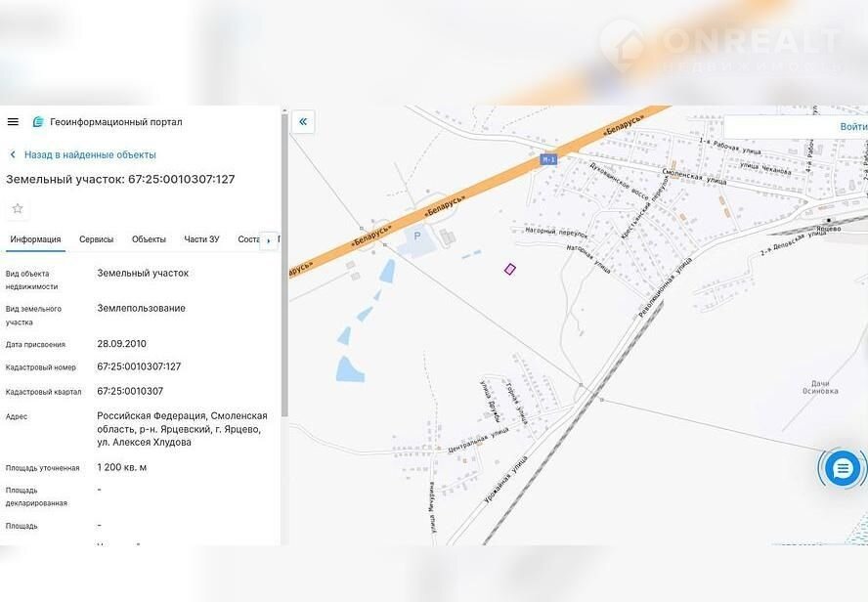The width and height of the screenshot is (868, 602).
Task: Add the land plot to favorites with the star
Action: tap(17, 208)
